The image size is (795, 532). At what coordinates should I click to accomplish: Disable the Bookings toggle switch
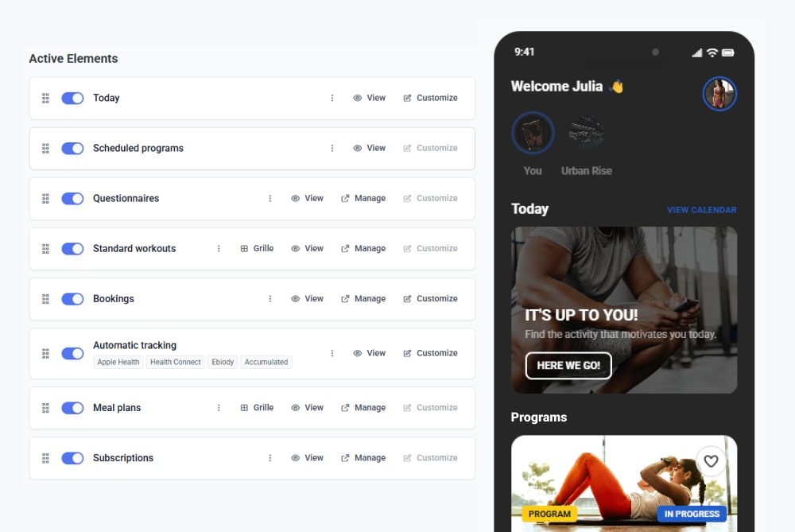click(x=72, y=299)
